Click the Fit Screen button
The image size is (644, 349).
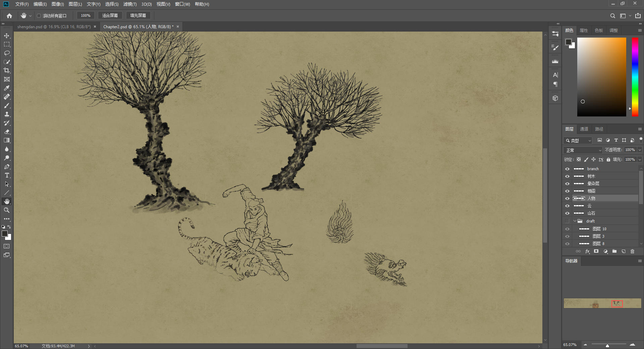[110, 15]
